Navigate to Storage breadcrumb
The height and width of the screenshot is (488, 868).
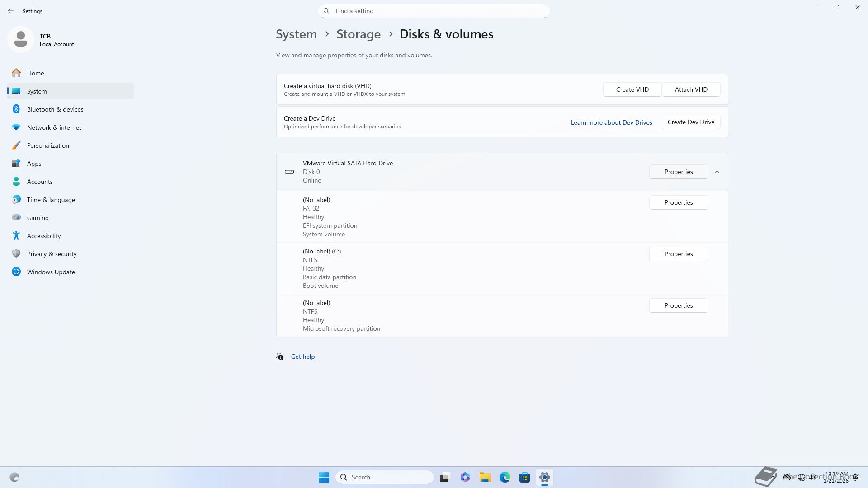pos(358,34)
